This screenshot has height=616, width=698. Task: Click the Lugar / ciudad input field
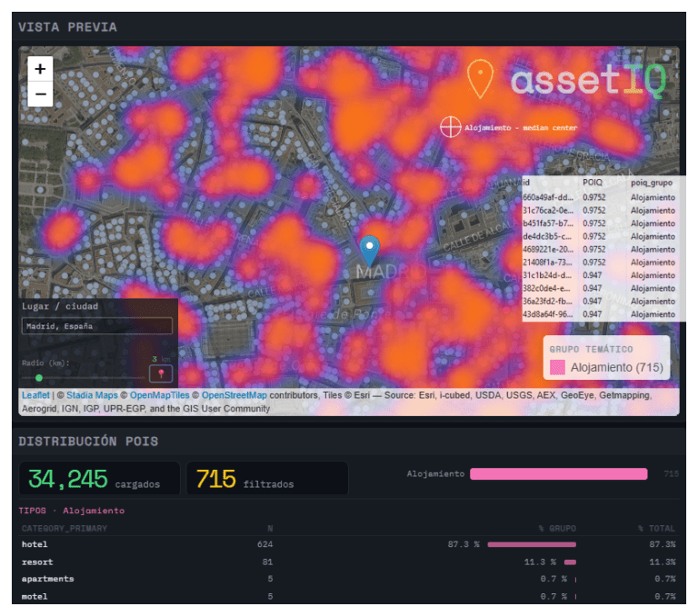click(97, 326)
